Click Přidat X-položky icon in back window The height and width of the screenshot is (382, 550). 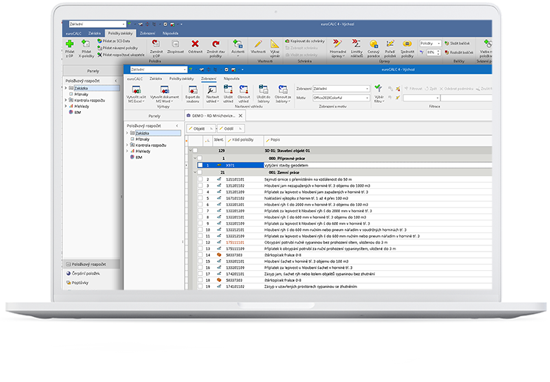[85, 43]
